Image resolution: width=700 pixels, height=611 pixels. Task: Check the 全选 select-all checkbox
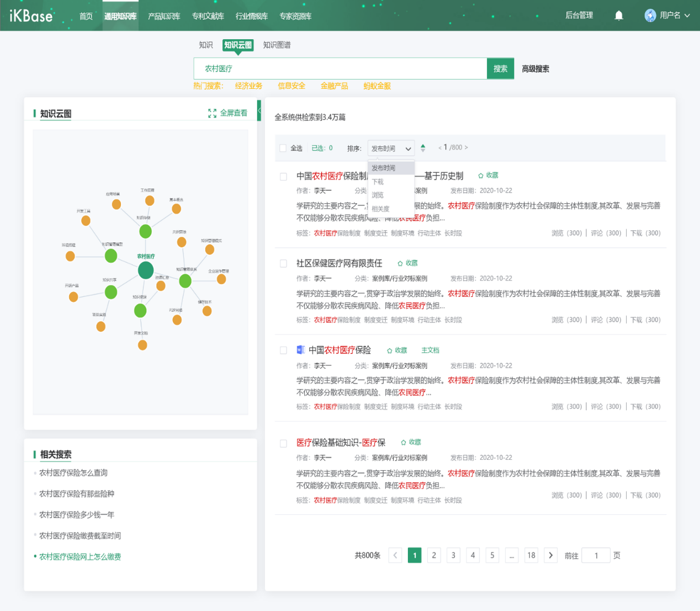[x=283, y=148]
